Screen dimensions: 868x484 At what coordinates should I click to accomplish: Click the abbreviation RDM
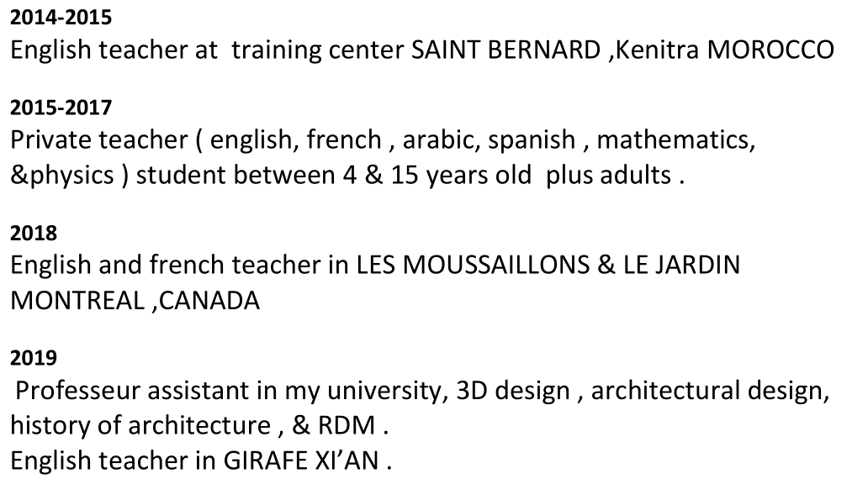tap(347, 425)
